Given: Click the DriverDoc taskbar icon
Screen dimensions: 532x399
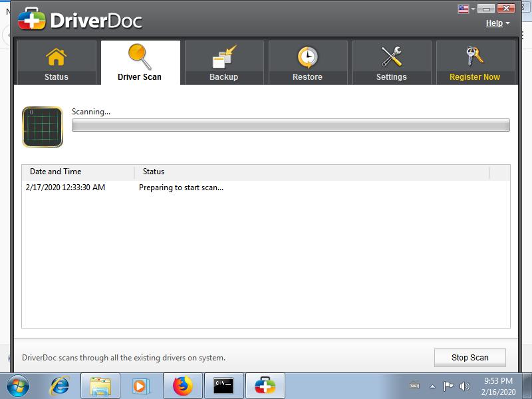Looking at the screenshot, I should pos(265,386).
